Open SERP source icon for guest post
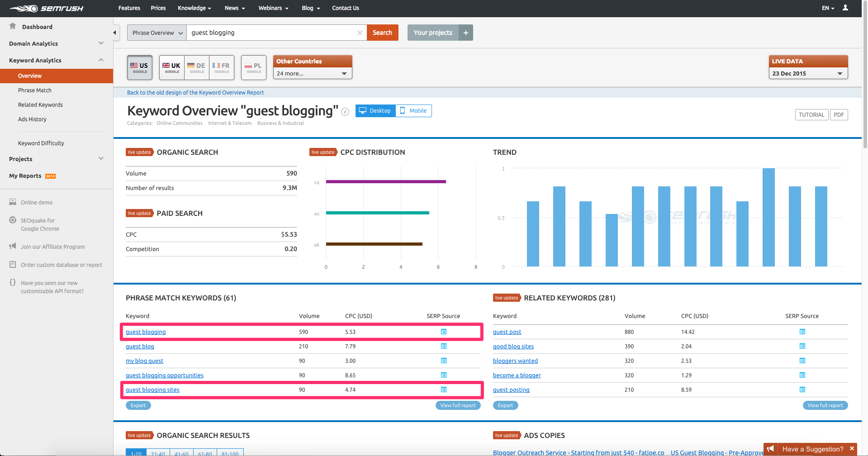 [x=802, y=332]
